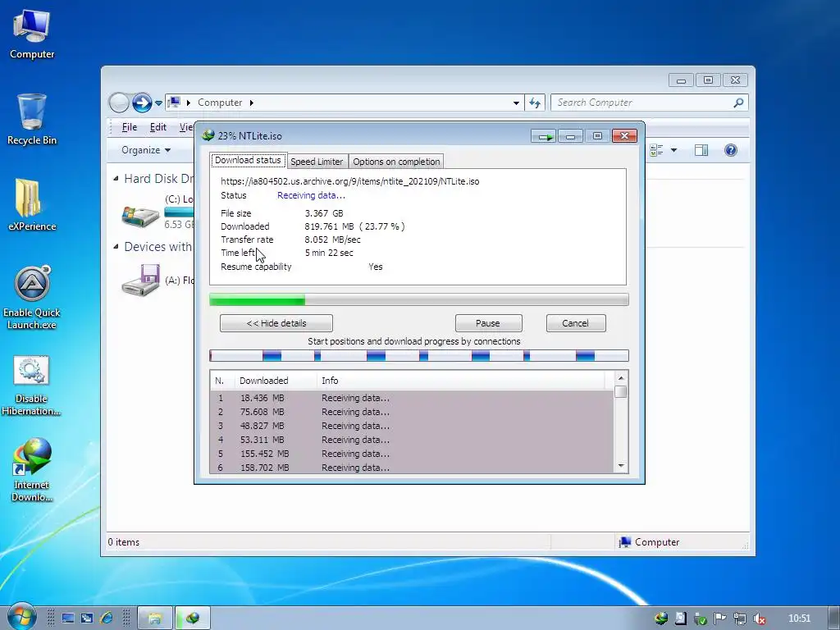Click the Windows Start orb
This screenshot has height=630, width=840.
tap(21, 618)
